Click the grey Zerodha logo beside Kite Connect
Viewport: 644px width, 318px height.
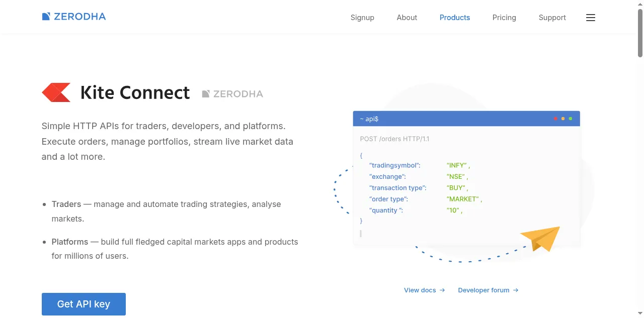(232, 93)
